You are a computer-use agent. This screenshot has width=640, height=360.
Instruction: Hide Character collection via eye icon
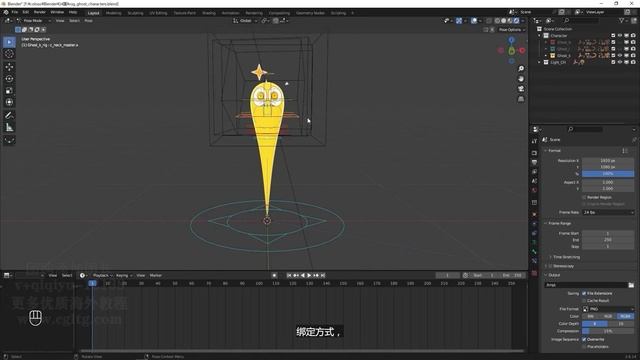620,36
